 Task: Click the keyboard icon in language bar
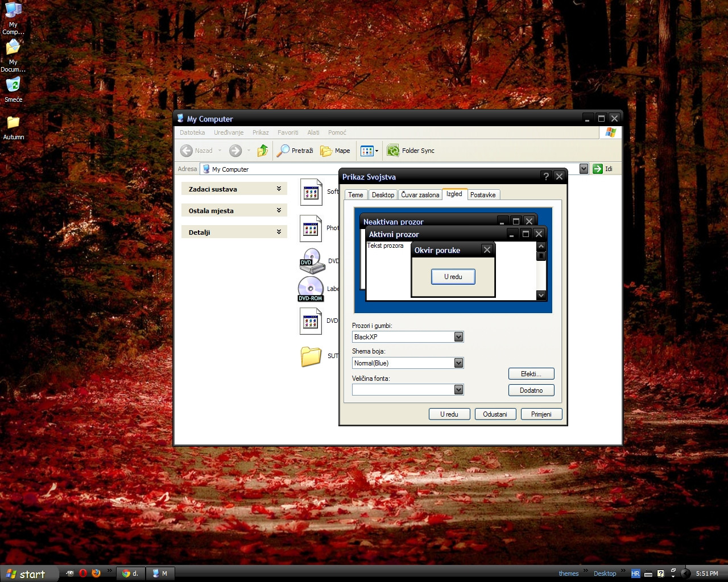pyautogui.click(x=648, y=573)
